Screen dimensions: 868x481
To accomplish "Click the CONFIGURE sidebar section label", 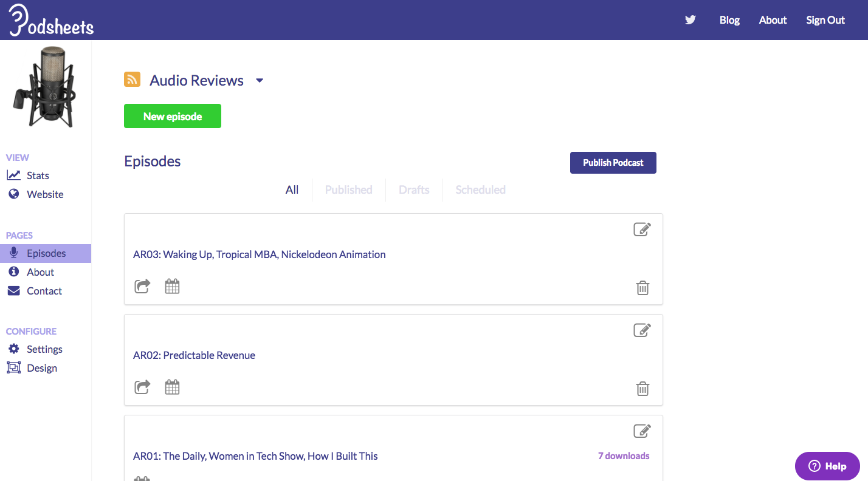I will tap(31, 332).
